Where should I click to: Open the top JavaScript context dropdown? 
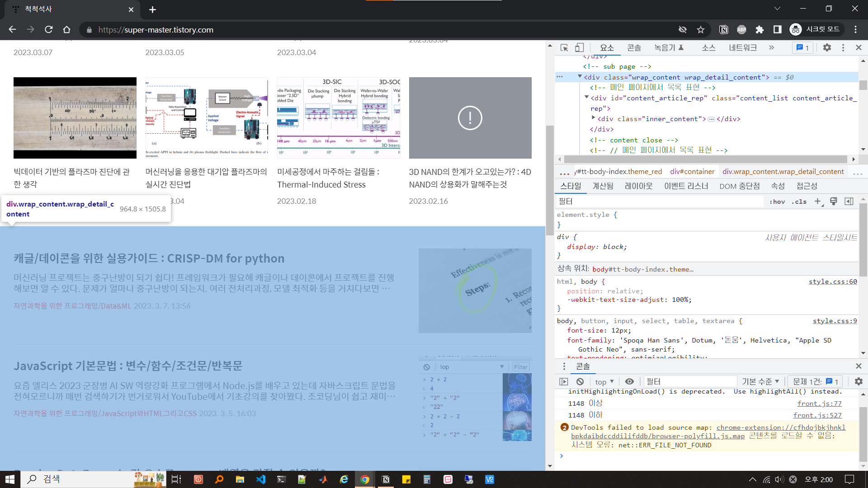pyautogui.click(x=604, y=381)
